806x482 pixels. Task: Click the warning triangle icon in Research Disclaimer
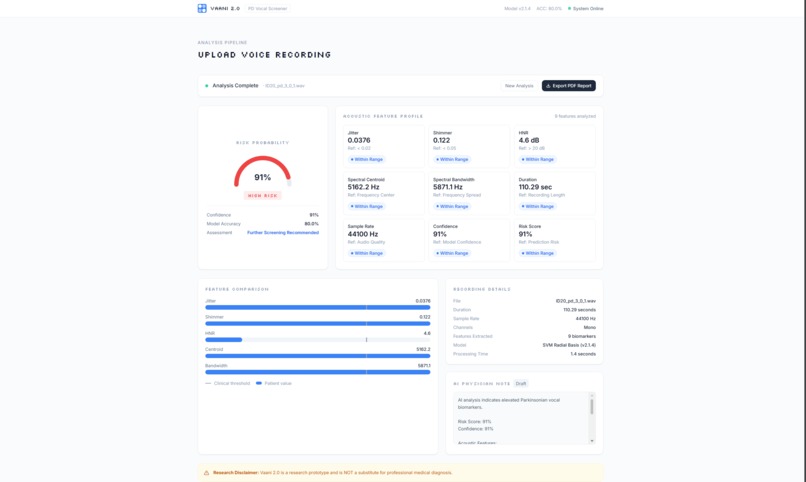[x=206, y=473]
